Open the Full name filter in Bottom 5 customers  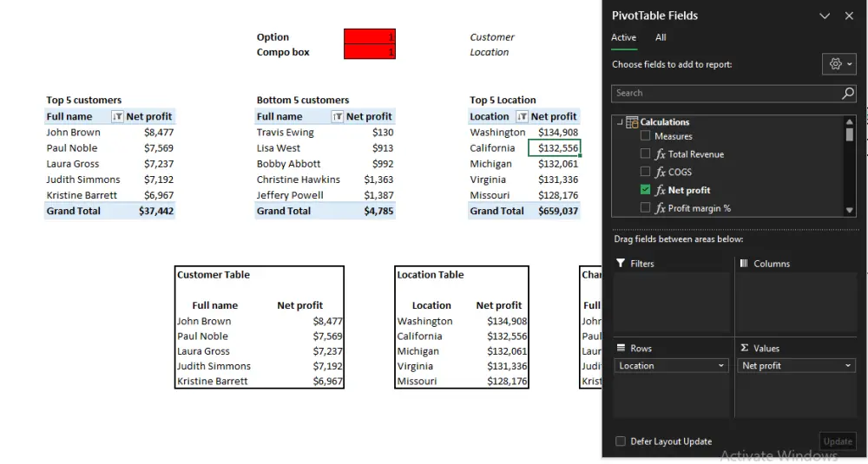pyautogui.click(x=337, y=117)
